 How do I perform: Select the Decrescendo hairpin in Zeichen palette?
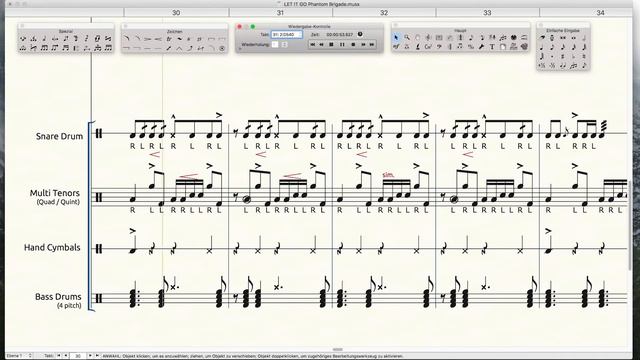148,39
